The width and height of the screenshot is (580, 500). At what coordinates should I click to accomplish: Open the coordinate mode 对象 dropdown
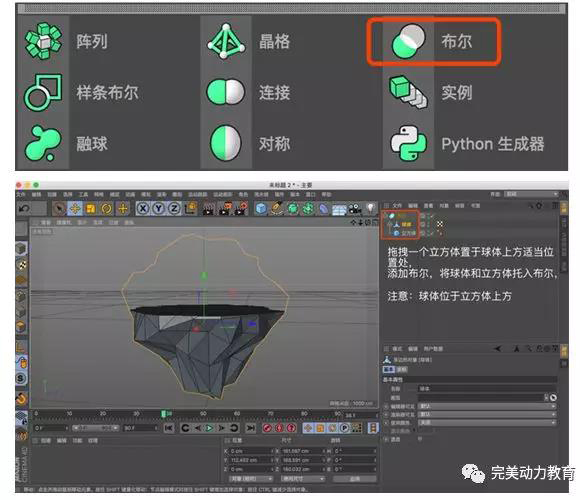[x=251, y=479]
